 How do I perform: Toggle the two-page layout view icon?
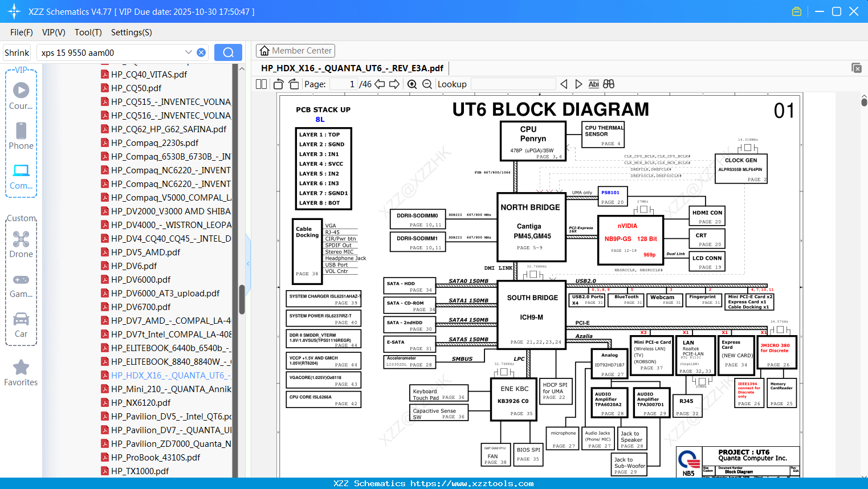(x=261, y=84)
